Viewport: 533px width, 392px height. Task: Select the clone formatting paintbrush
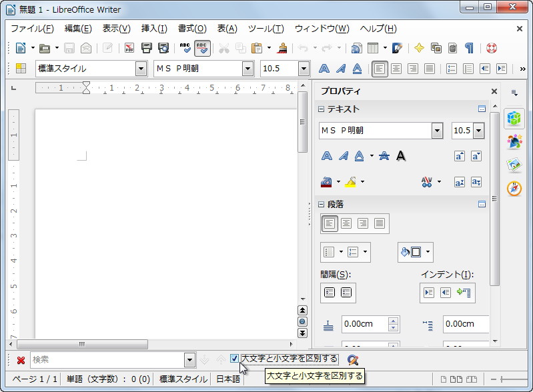[282, 48]
